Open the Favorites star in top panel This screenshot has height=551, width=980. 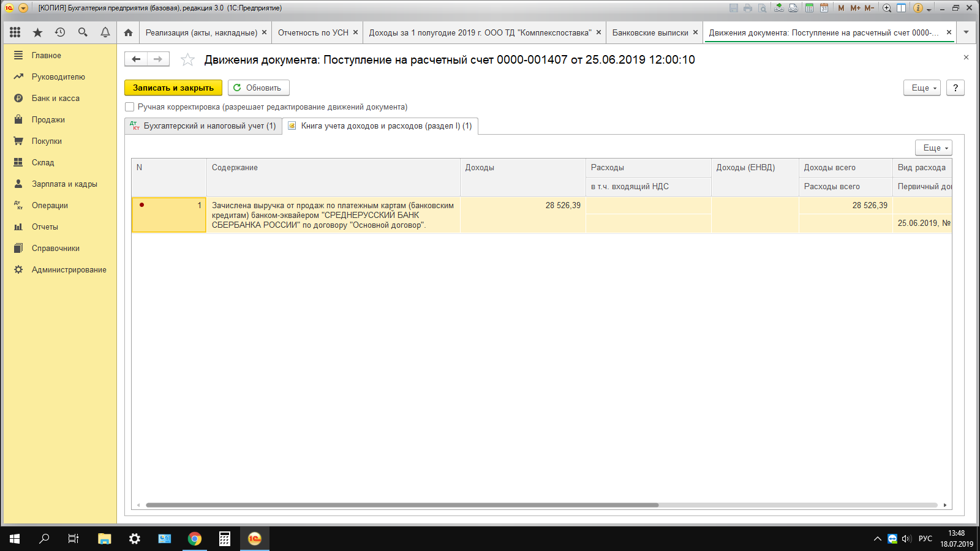click(x=38, y=32)
